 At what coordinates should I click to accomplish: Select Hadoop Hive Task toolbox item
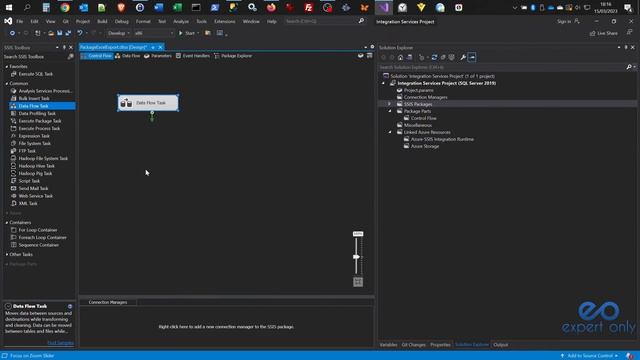[36, 166]
